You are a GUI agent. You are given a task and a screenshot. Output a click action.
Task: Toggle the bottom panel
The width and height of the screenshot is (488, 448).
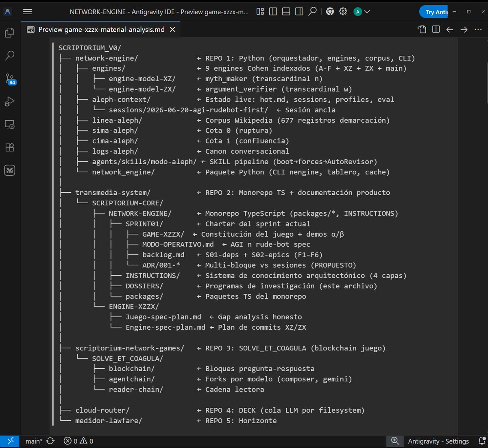coord(286,12)
